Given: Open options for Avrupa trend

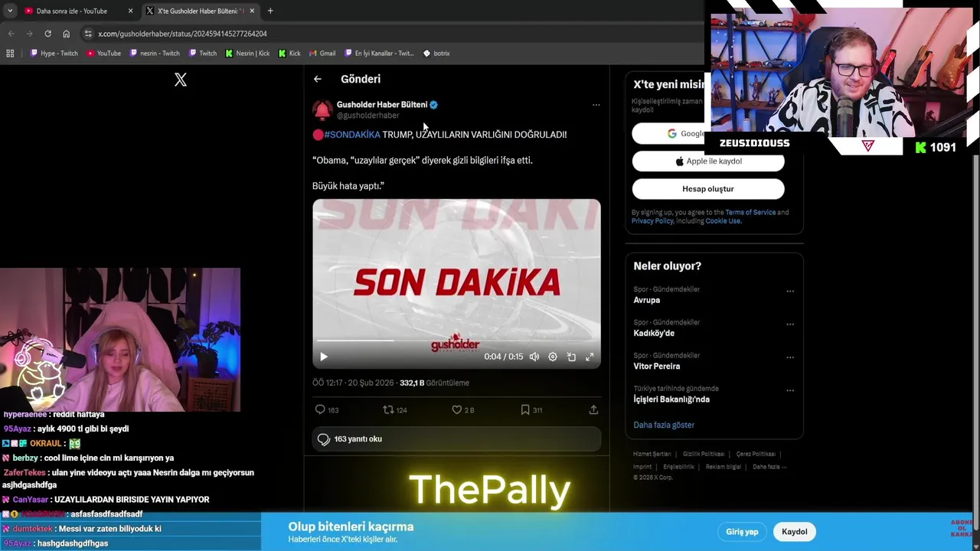Looking at the screenshot, I should 790,291.
